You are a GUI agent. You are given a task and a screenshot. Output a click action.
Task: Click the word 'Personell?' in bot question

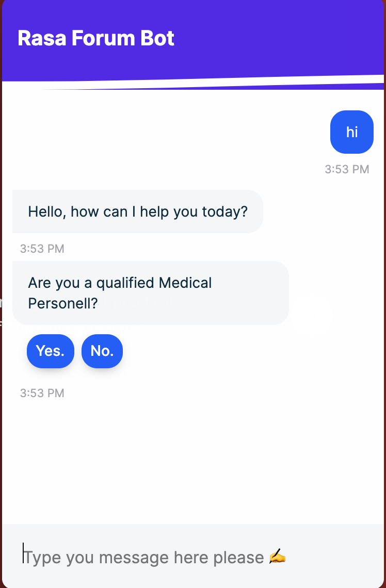tap(63, 303)
